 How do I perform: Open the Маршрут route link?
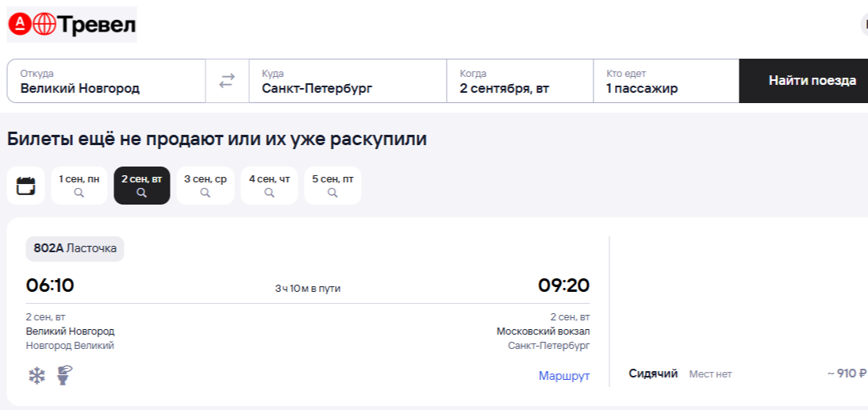564,376
